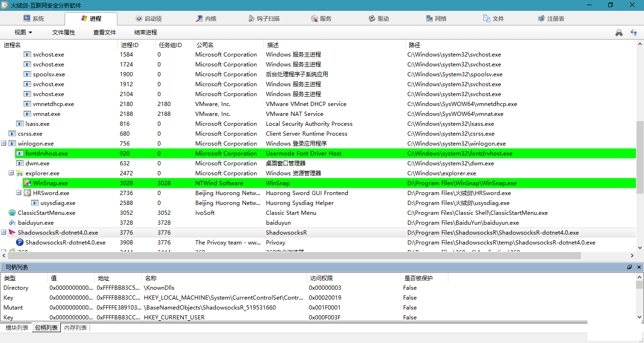Collapse the winlogon.exe process tree
The width and height of the screenshot is (644, 343).
[4, 144]
